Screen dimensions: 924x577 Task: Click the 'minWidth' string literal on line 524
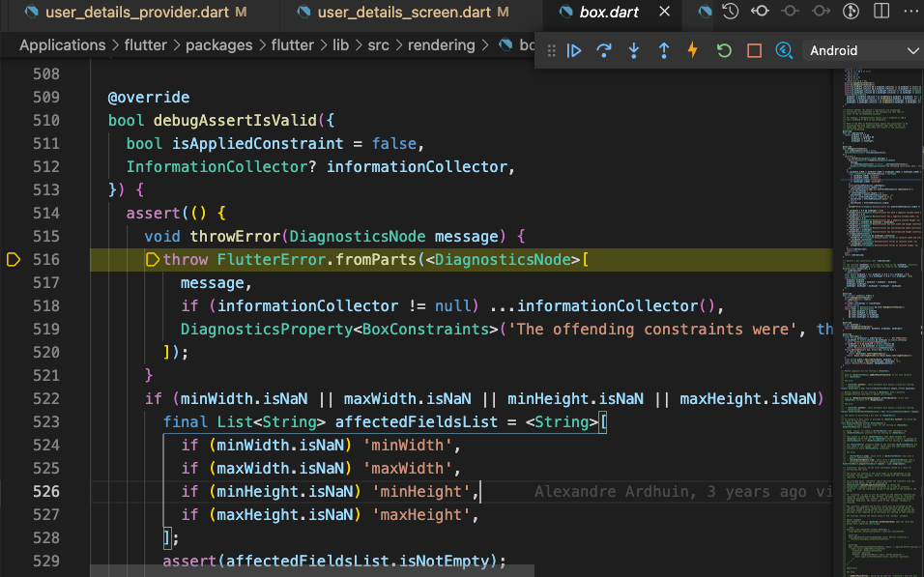click(407, 445)
